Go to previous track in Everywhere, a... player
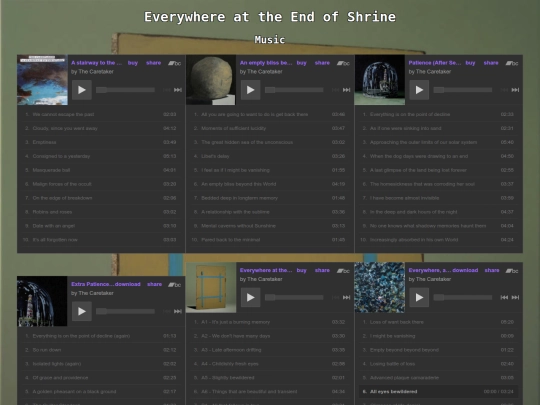540x405 pixels. click(504, 298)
